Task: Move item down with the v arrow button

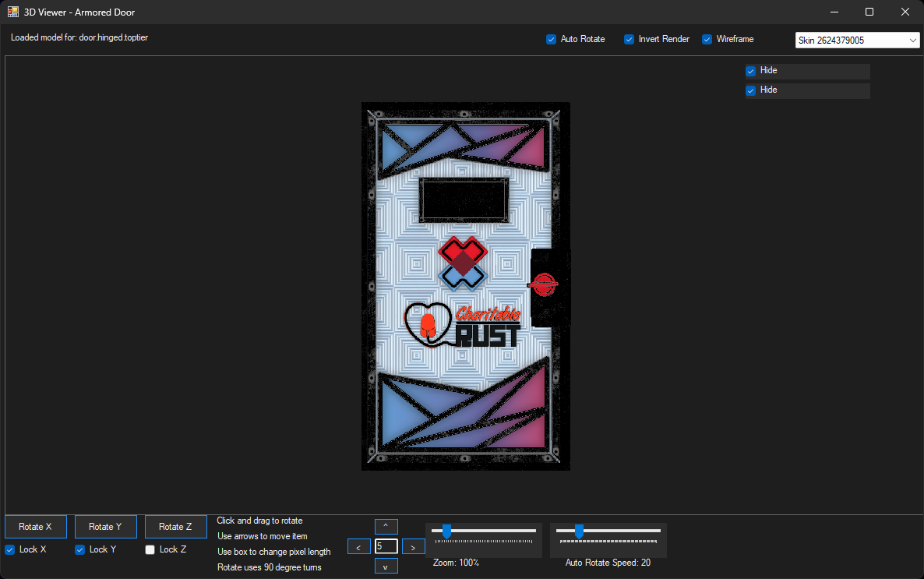Action: click(386, 566)
